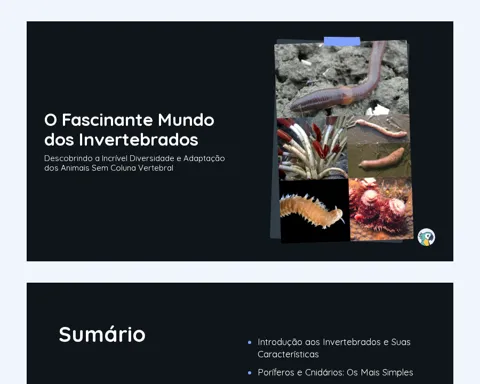Click the "Sumário" heading

click(x=102, y=334)
